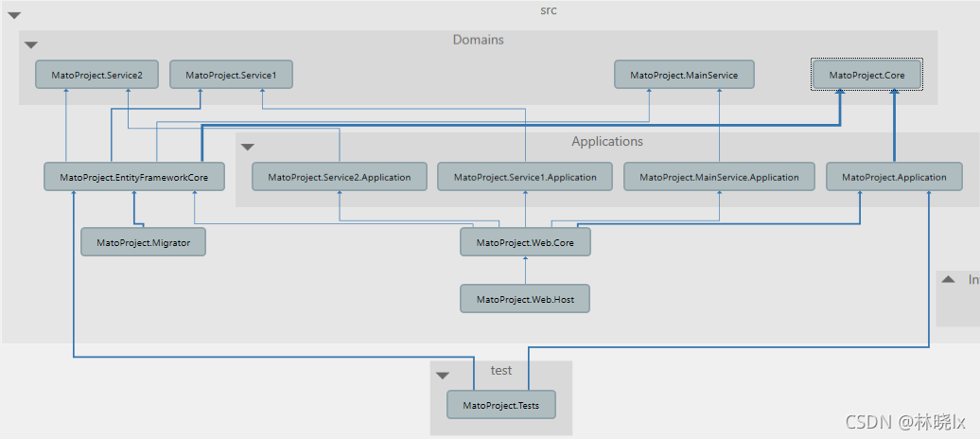Viewport: 980px width, 439px height.
Task: Select the MatoProject.Web.Core node
Action: pyautogui.click(x=525, y=242)
